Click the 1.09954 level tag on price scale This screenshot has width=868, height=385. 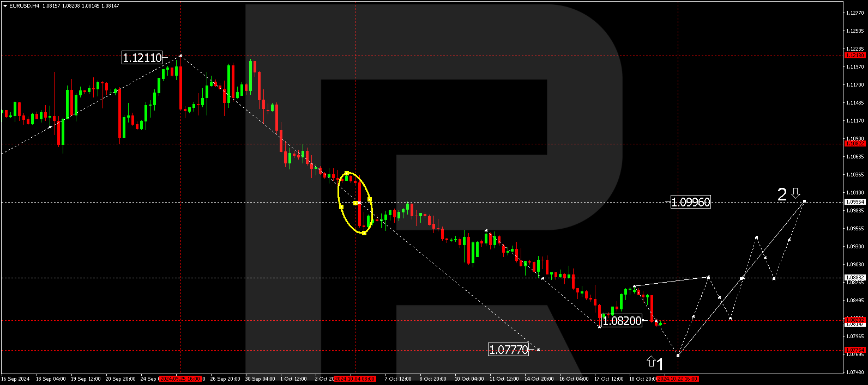(x=854, y=202)
